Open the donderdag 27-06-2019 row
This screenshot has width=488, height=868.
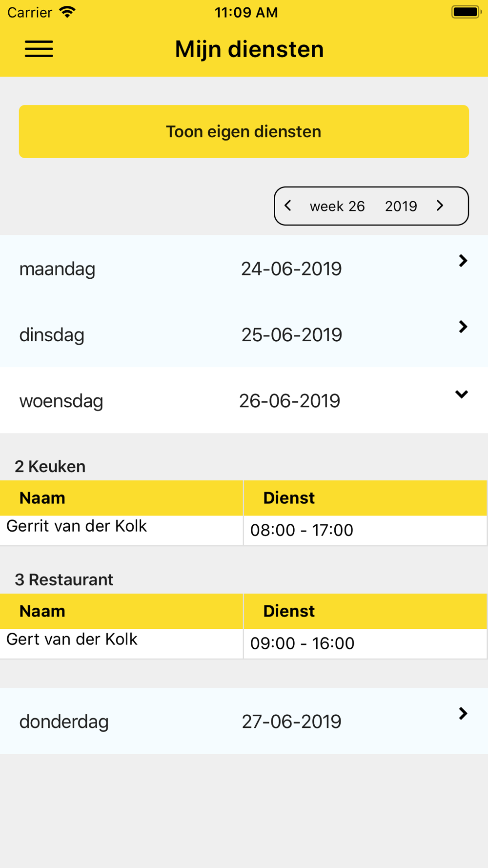(244, 721)
